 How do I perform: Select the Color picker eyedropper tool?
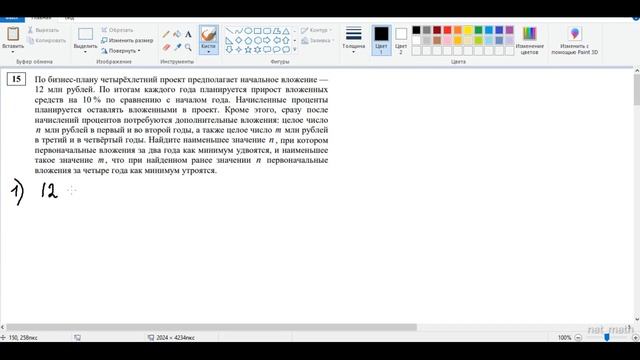pyautogui.click(x=177, y=47)
